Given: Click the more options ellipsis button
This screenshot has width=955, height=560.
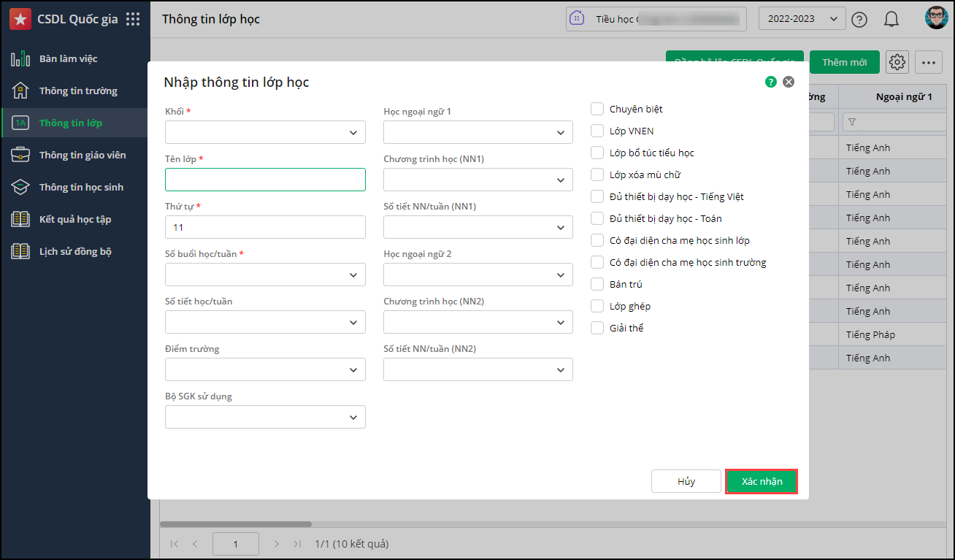Looking at the screenshot, I should [x=928, y=62].
